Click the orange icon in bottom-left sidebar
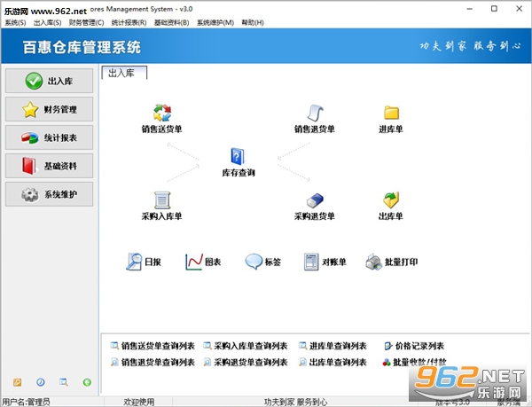Image resolution: width=532 pixels, height=407 pixels. 18,382
